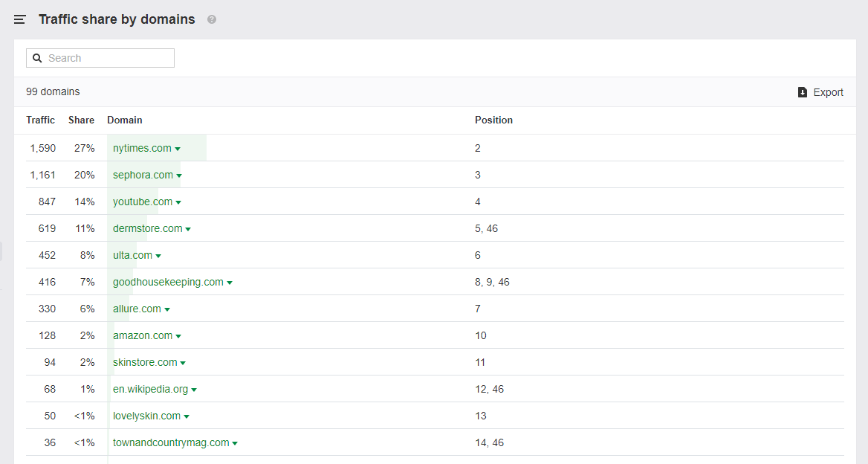The height and width of the screenshot is (464, 868).
Task: Click position 13 for lovelyskin.com
Action: pos(481,416)
